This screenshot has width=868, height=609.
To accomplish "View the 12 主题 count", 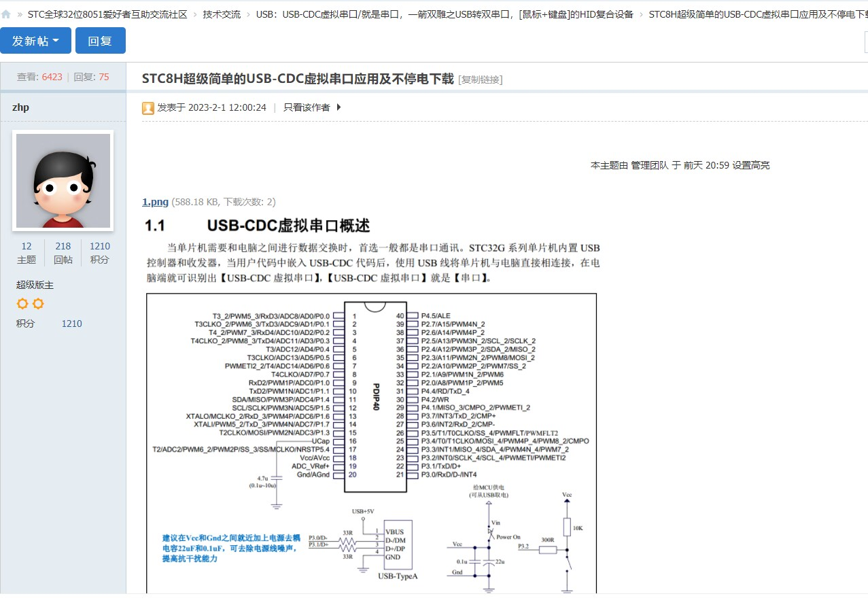I will pyautogui.click(x=27, y=253).
